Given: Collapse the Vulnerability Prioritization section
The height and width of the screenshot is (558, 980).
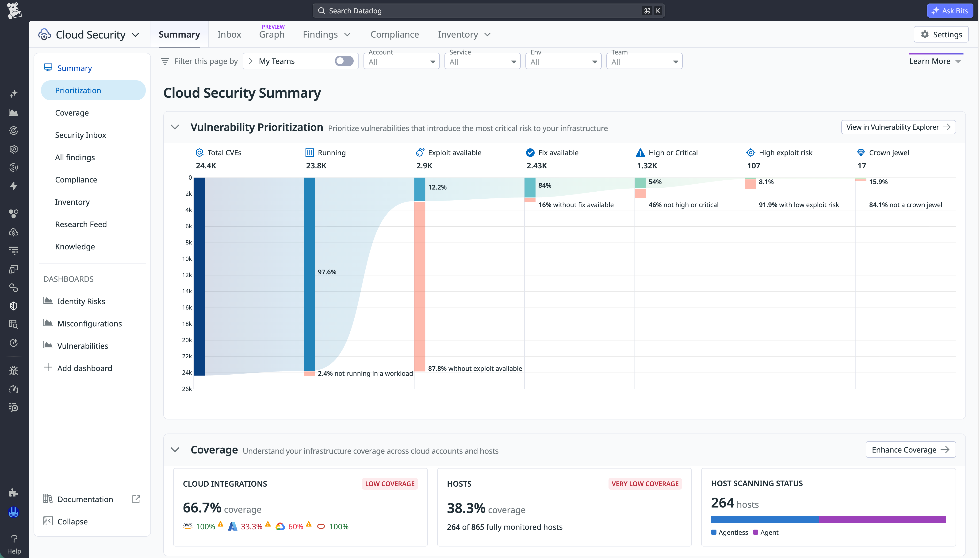Looking at the screenshot, I should [175, 127].
